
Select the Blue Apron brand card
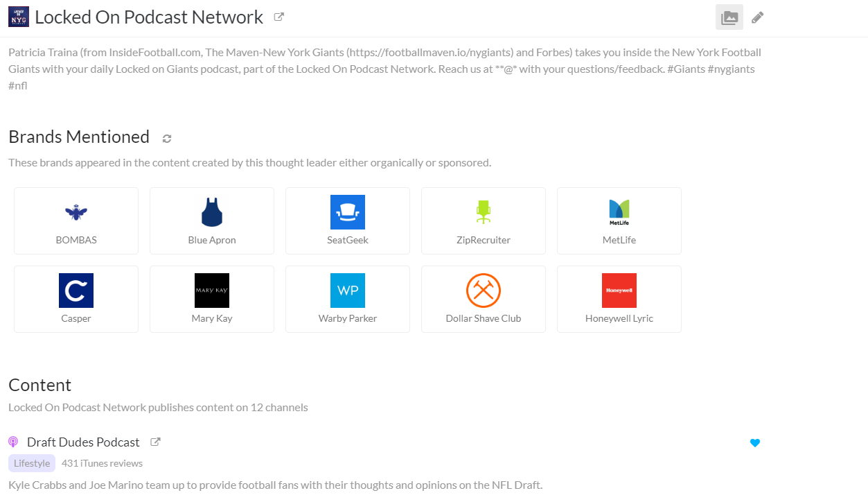tap(212, 220)
